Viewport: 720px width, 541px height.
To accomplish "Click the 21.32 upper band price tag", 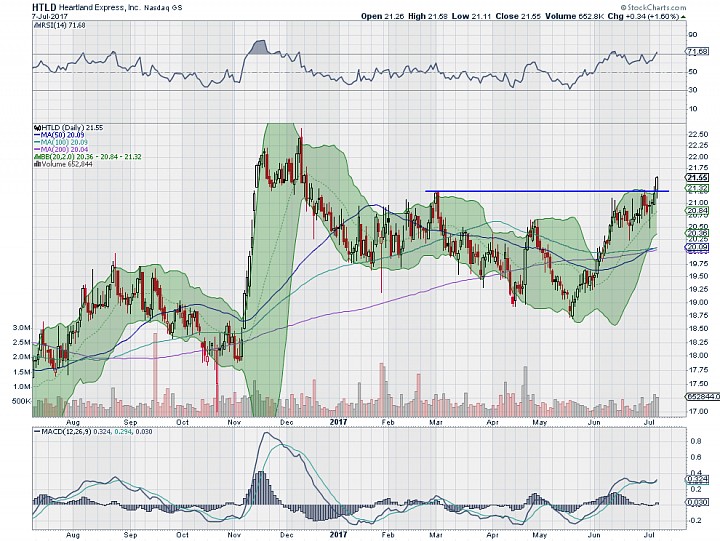I will coord(697,188).
